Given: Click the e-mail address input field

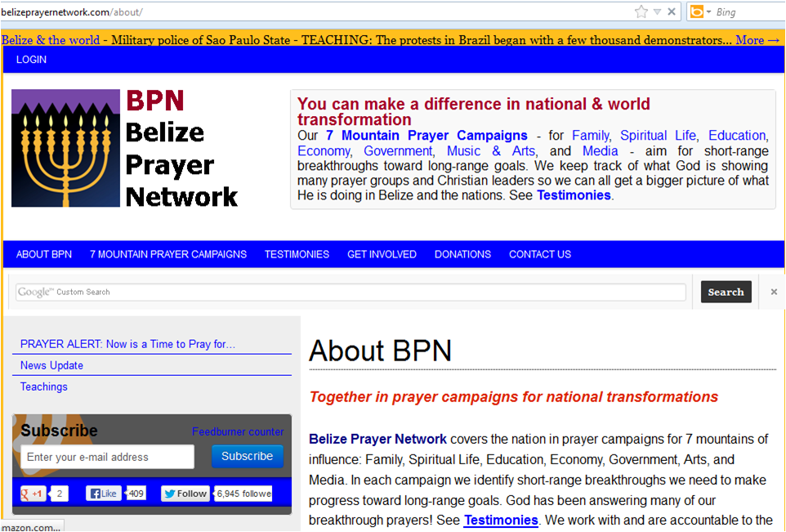Looking at the screenshot, I should pos(107,457).
